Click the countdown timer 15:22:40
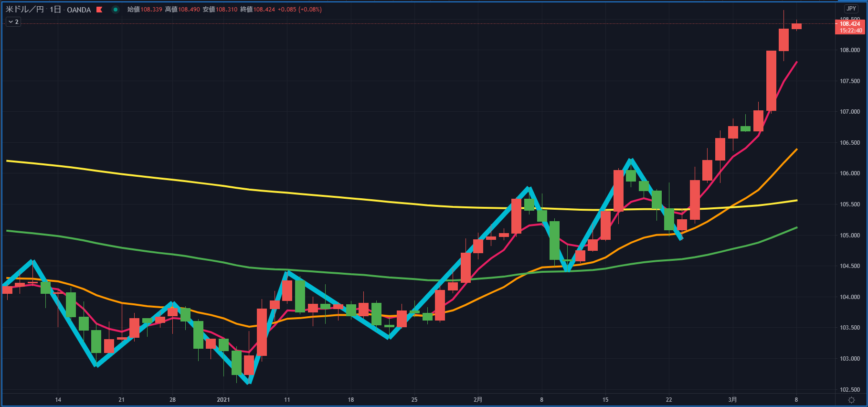Screen dimensions: 868x407 coord(850,31)
